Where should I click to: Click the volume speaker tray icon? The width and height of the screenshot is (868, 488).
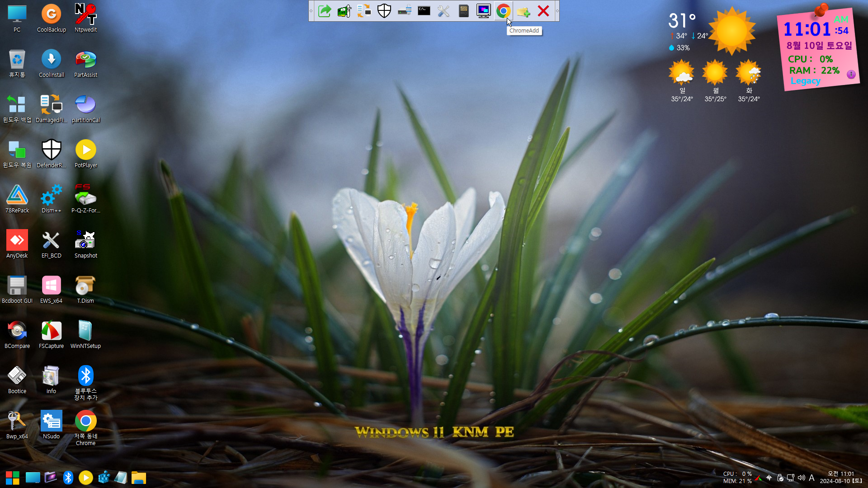(802, 478)
